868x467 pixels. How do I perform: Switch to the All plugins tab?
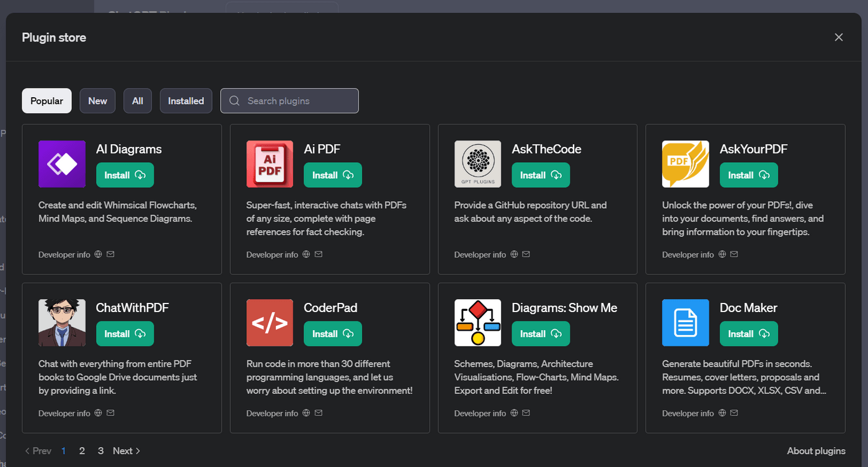point(137,100)
